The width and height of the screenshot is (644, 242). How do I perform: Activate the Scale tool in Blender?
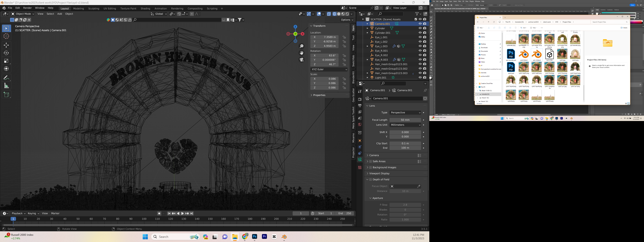(x=6, y=61)
